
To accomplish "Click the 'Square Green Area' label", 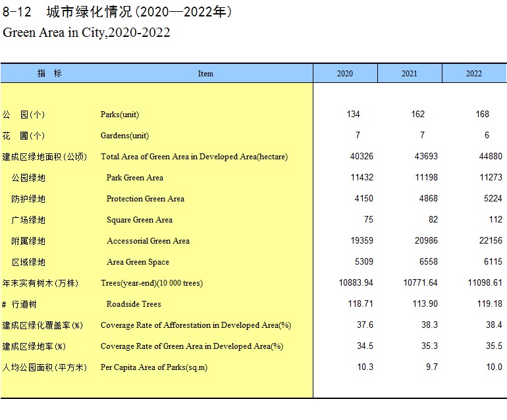I will [x=140, y=220].
